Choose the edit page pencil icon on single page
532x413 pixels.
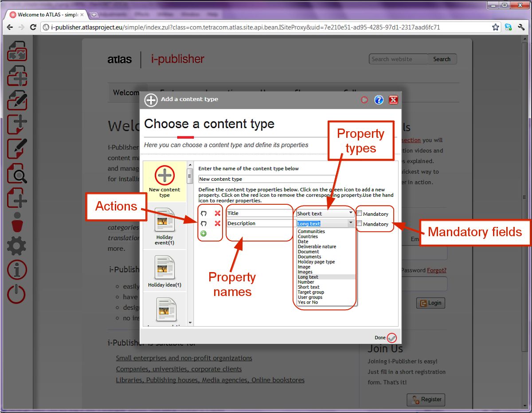point(17,148)
